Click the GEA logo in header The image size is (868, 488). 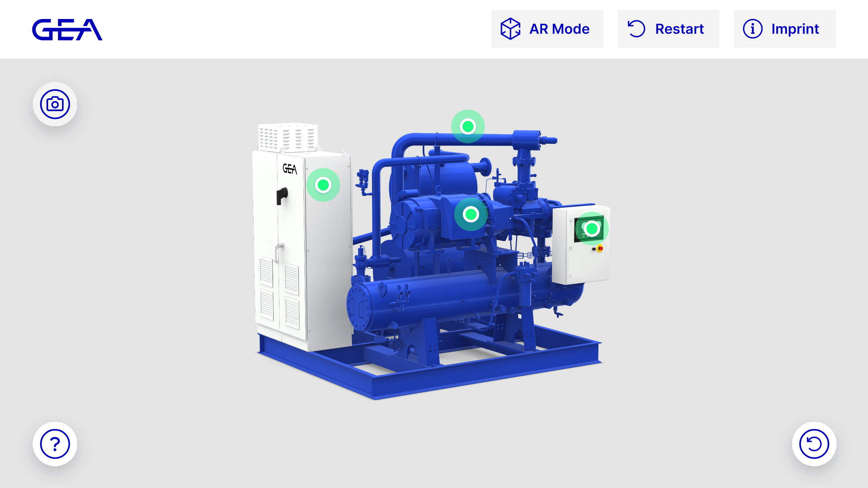(x=67, y=30)
